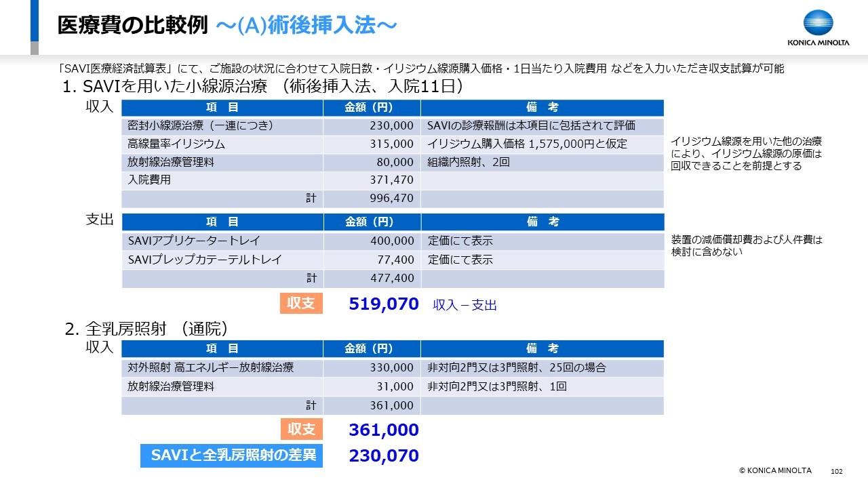Click the 放射線治療管理料 cell in the 全乳房照射 table

(x=222, y=387)
